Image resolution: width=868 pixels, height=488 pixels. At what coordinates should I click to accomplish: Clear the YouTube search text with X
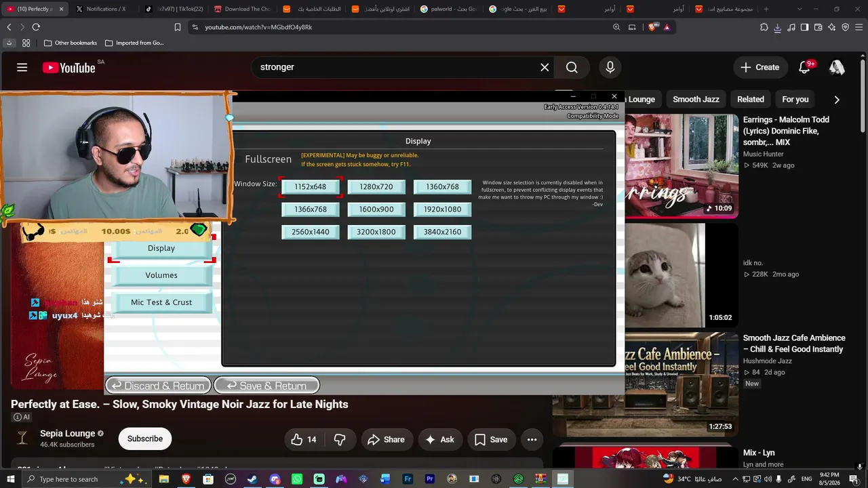coord(545,67)
